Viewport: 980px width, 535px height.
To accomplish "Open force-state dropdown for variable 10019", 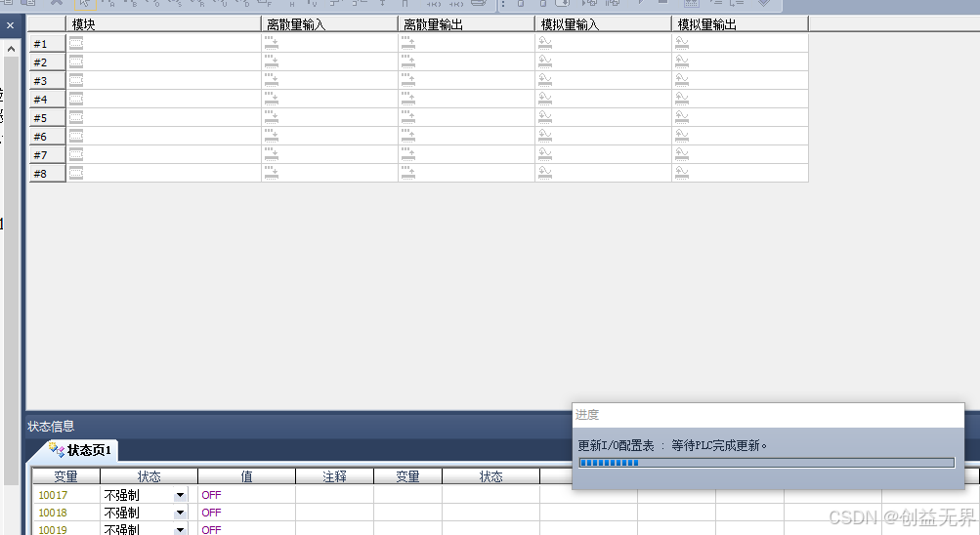I will click(180, 529).
